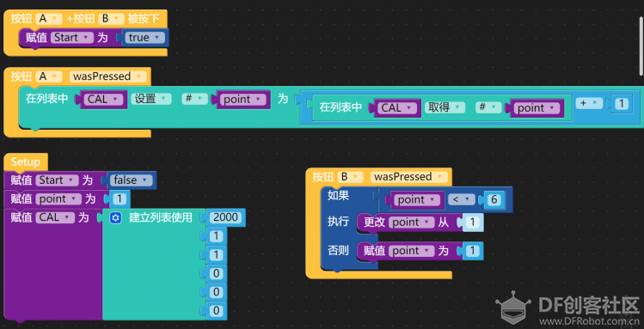Open button B dropdown in A+B block

(x=111, y=19)
